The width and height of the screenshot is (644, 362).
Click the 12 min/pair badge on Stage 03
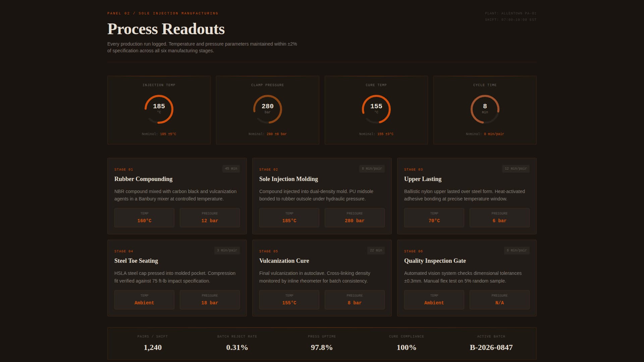pos(515,169)
